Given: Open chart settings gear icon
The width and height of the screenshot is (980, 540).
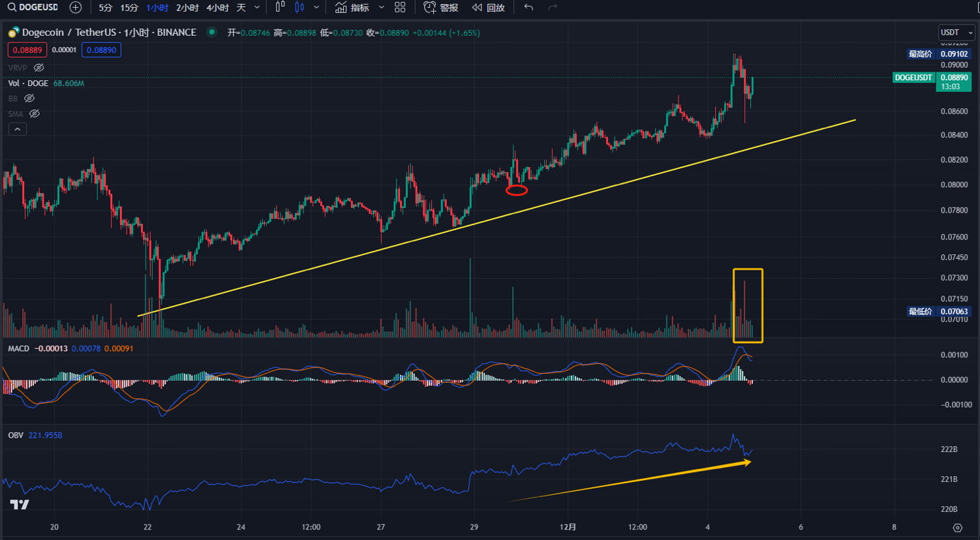Looking at the screenshot, I should [957, 528].
